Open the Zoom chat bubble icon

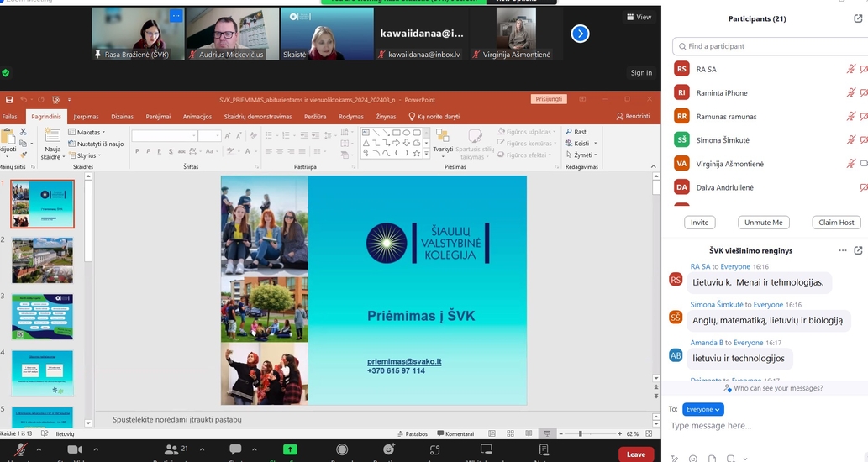[x=235, y=449]
